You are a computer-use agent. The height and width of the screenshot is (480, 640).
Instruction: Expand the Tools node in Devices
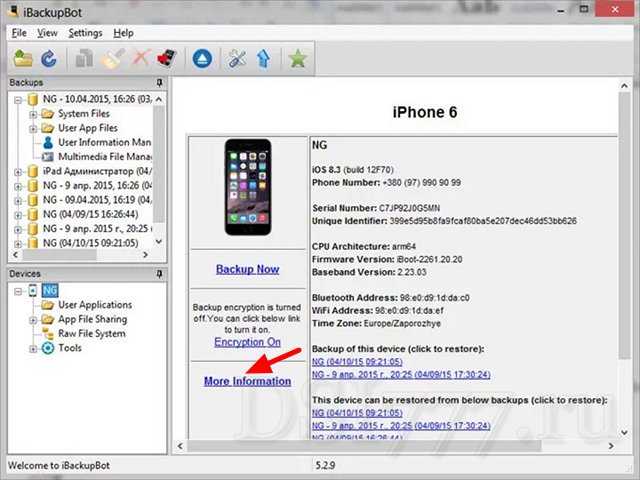[33, 349]
